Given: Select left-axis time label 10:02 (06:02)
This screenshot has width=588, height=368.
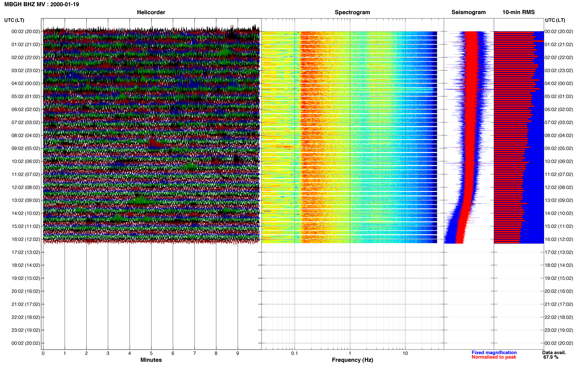Looking at the screenshot, I should (x=26, y=161).
